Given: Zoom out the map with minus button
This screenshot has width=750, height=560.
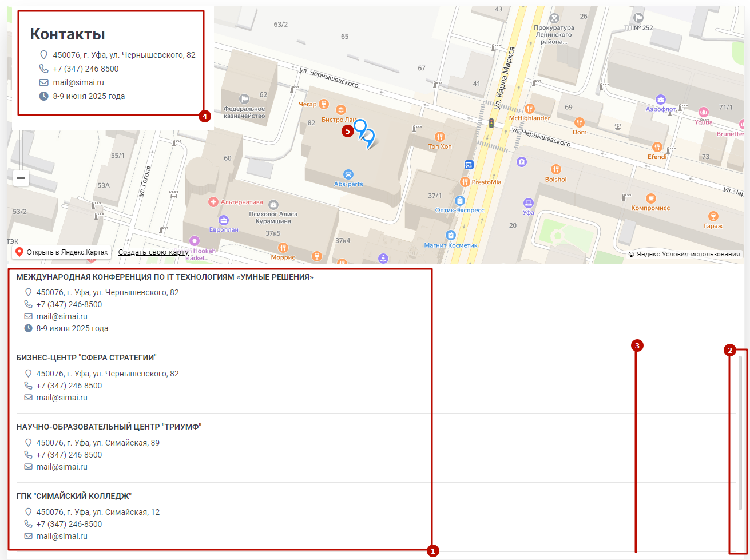Looking at the screenshot, I should click(x=21, y=178).
